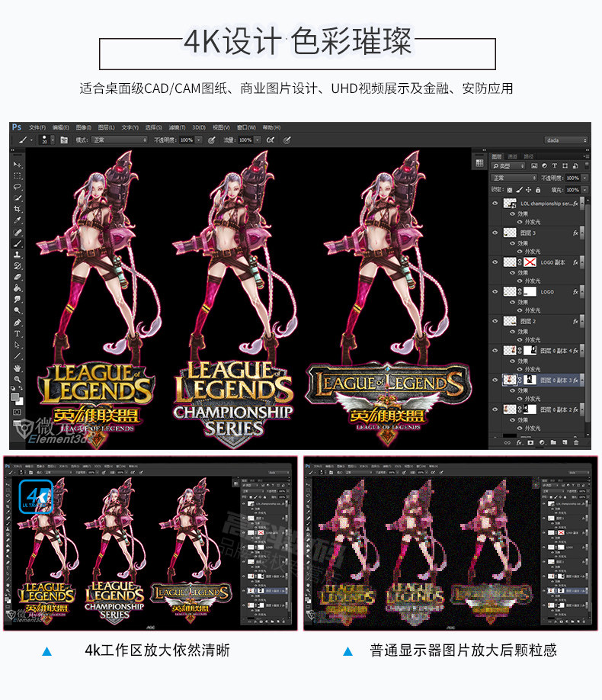Select the Crop tool
The height and width of the screenshot is (700, 602).
pos(17,209)
